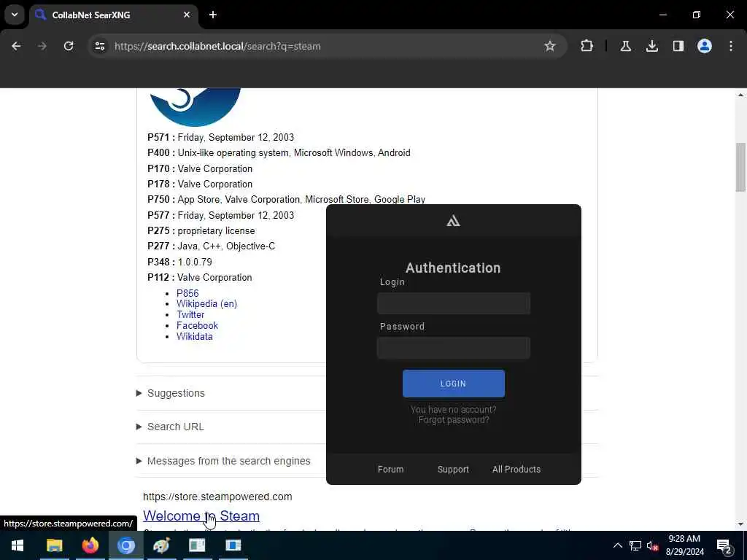Open the Chrome three-dot menu
This screenshot has height=560, width=747.
[731, 46]
